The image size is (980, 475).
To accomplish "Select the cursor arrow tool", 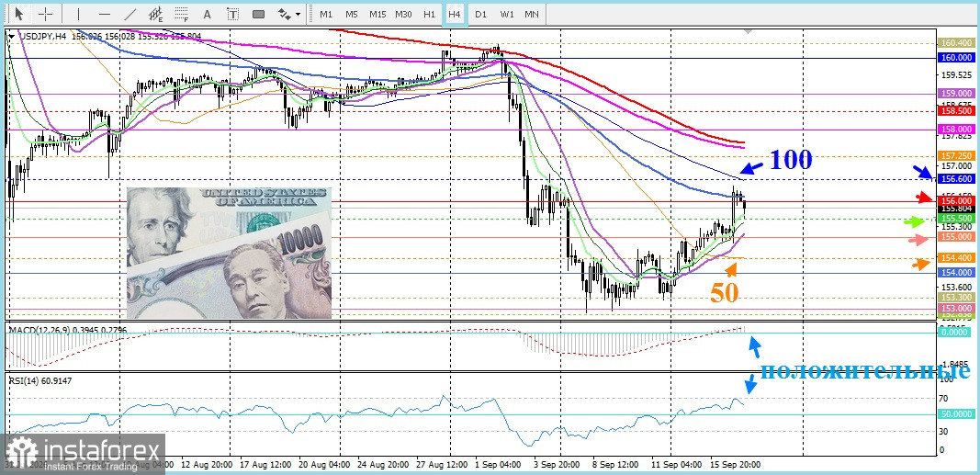I will pyautogui.click(x=19, y=14).
